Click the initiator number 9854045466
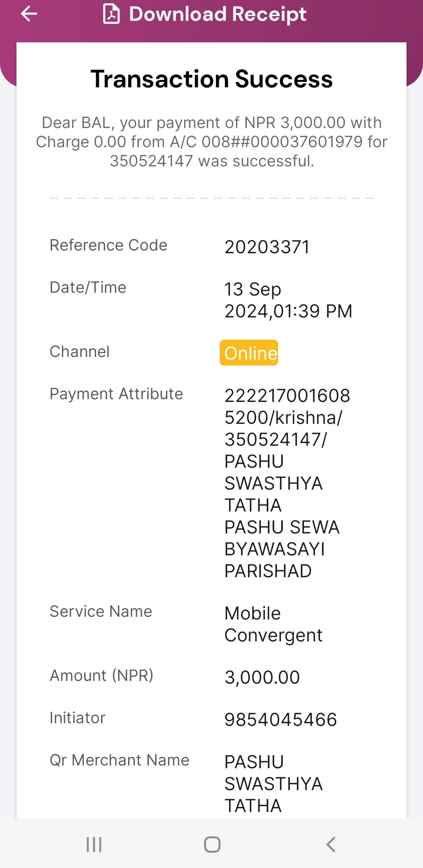The height and width of the screenshot is (868, 423). [281, 720]
